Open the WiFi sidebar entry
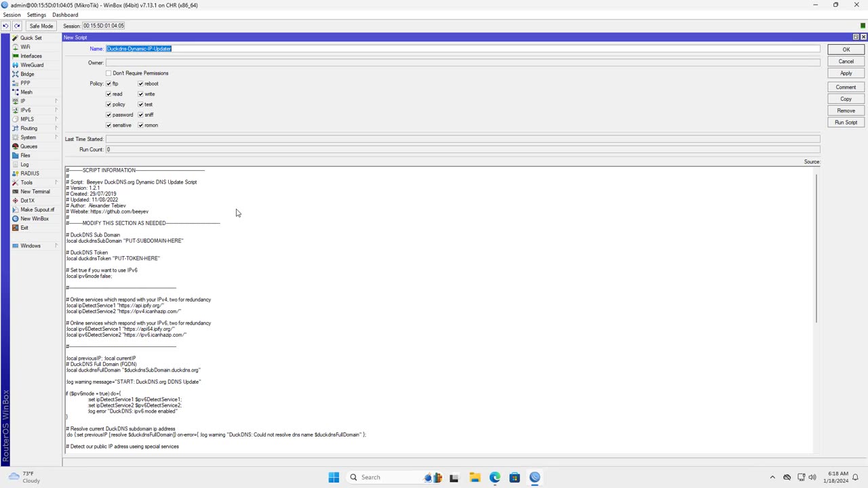 pos(25,47)
